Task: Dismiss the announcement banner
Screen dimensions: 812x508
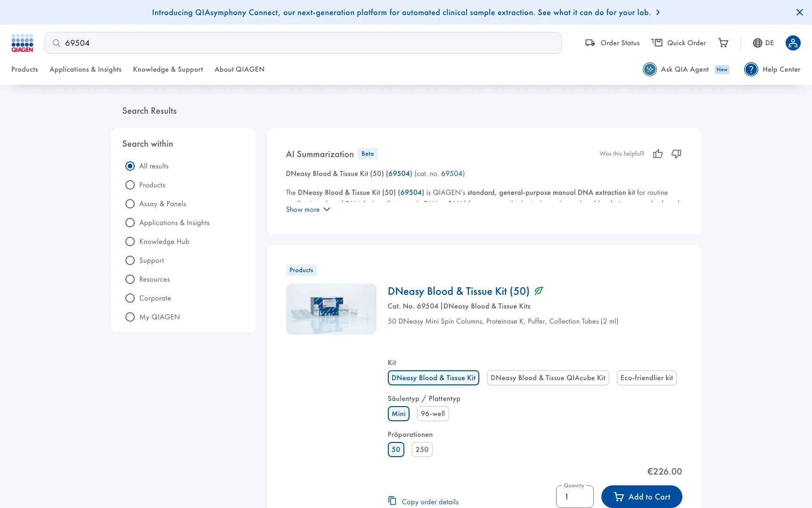Action: click(800, 12)
